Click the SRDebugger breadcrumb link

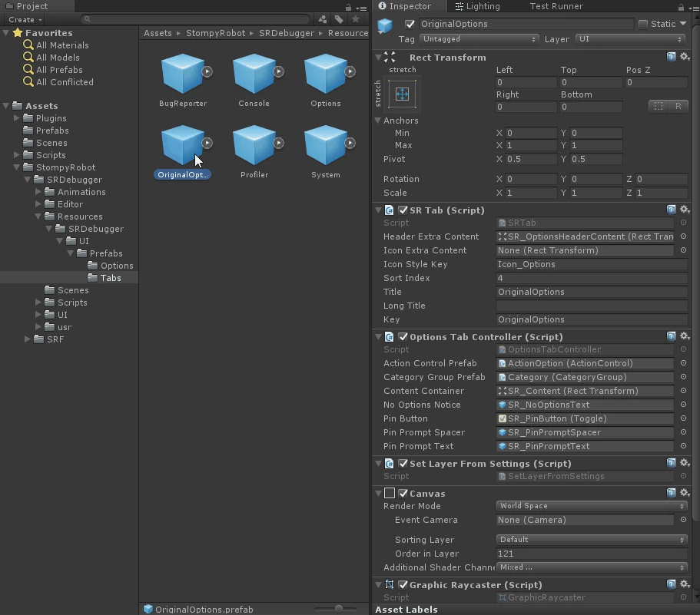click(x=287, y=33)
